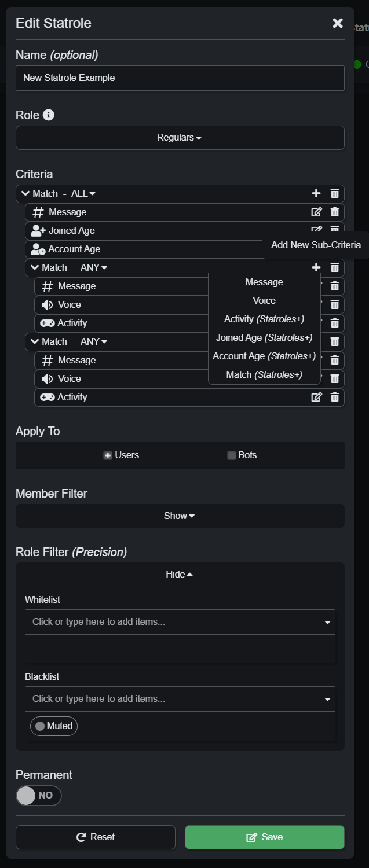The width and height of the screenshot is (369, 868).
Task: Remove the Muted role from Blacklist
Action: coord(54,726)
